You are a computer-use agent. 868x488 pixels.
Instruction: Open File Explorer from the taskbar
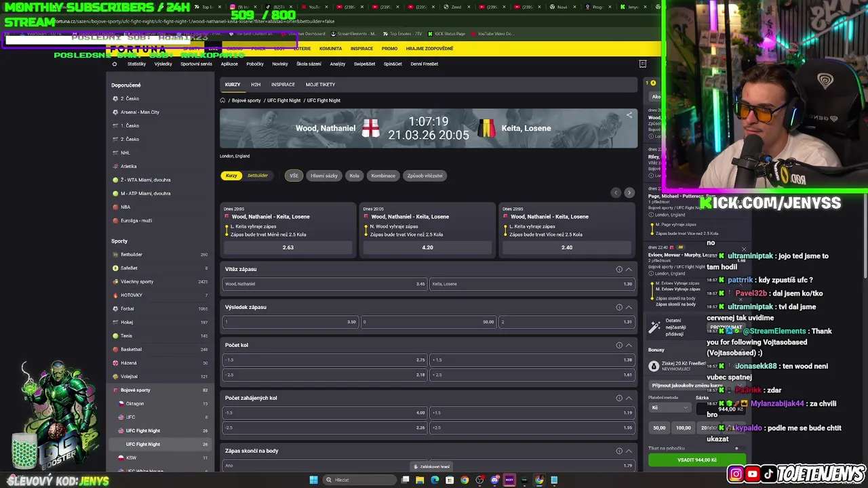pos(420,480)
